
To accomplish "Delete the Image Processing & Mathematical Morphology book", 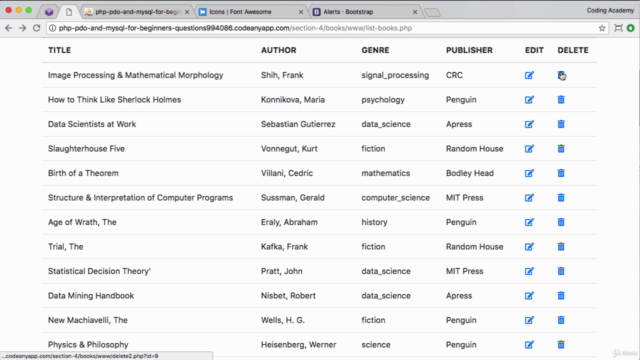I will (x=561, y=75).
